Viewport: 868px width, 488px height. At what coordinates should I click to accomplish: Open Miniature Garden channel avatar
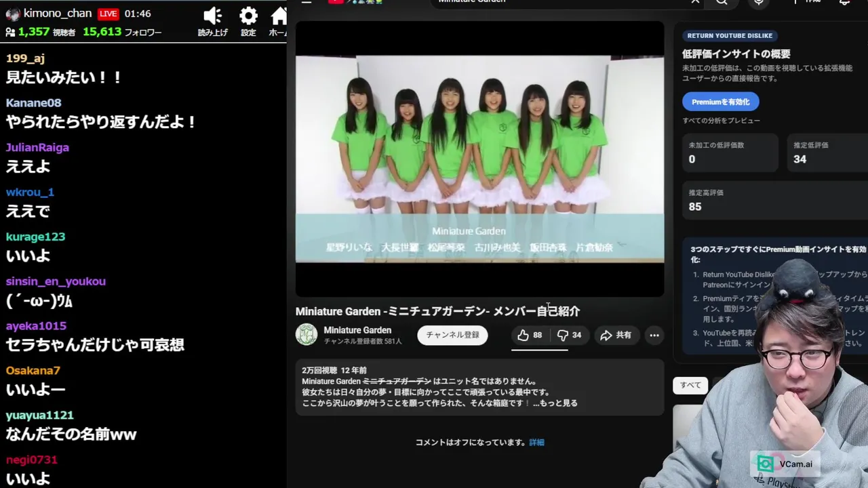point(307,334)
